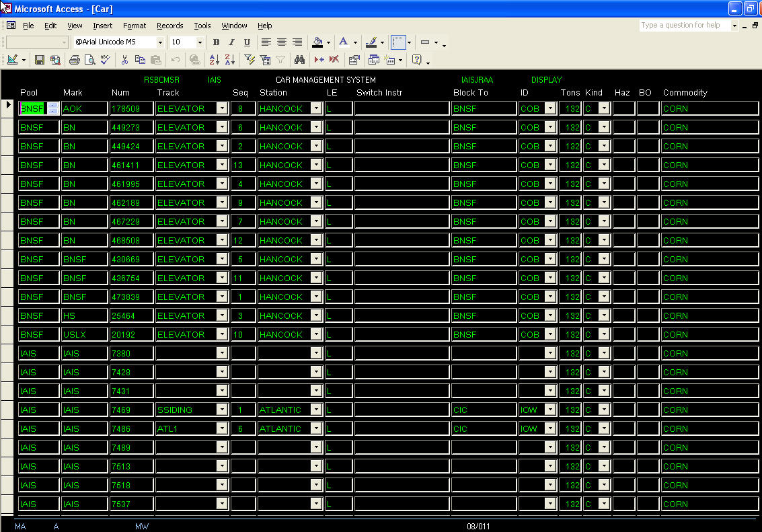Screen dimensions: 762x532
Task: Apply Line/Border Color pencil button
Action: point(371,42)
